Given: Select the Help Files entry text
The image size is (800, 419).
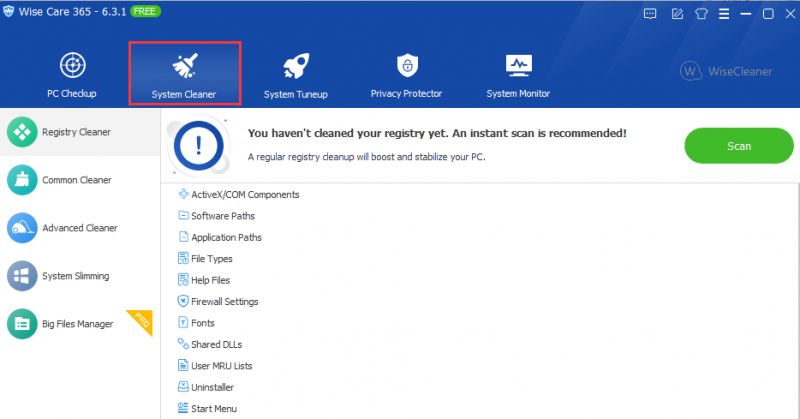Looking at the screenshot, I should (x=211, y=281).
